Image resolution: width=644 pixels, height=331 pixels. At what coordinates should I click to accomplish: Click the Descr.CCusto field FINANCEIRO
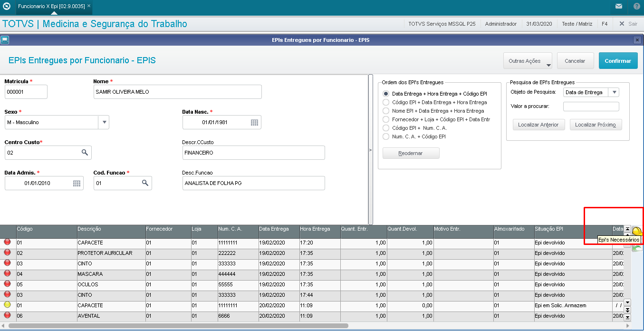pyautogui.click(x=254, y=153)
